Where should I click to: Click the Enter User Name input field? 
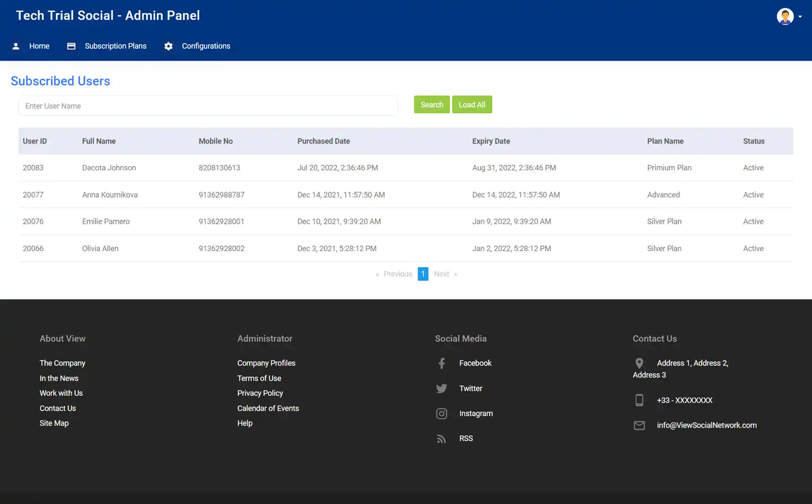pyautogui.click(x=208, y=105)
